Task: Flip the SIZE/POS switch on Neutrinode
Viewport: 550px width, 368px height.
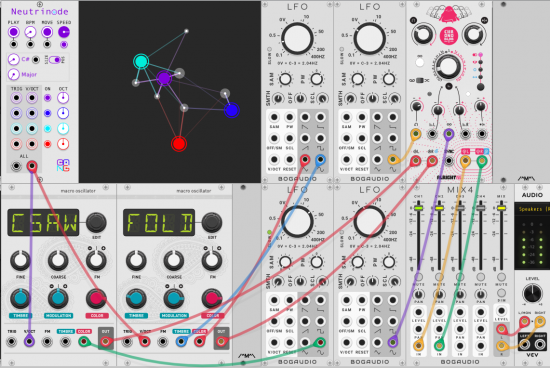Action: click(55, 60)
